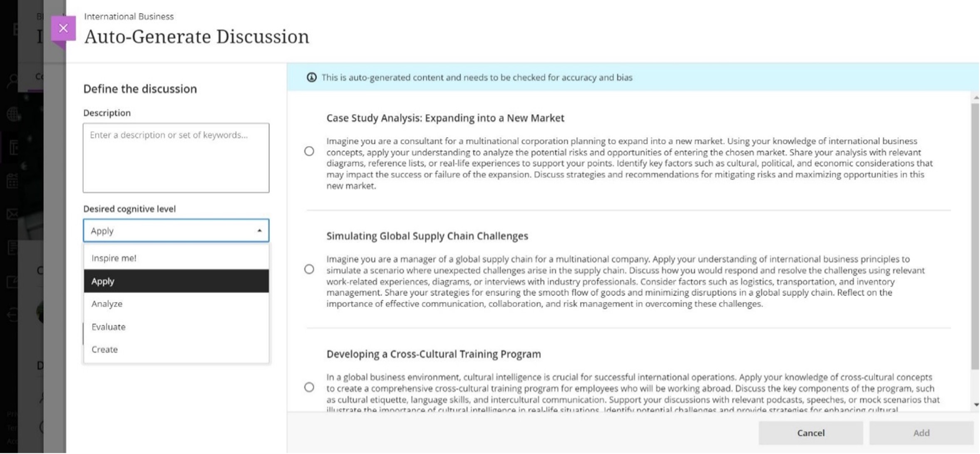Select "Analyze" in the cognitive level list
Screen dimensions: 980x454
pyautogui.click(x=107, y=304)
